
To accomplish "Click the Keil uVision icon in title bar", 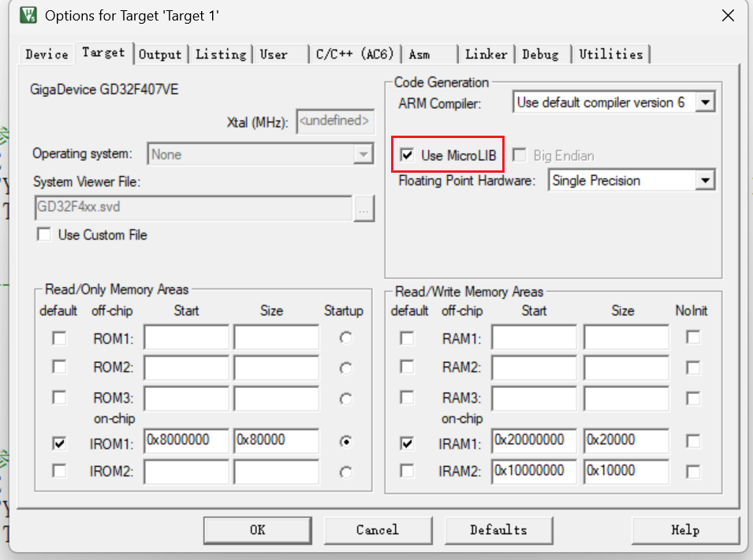I will pos(28,15).
